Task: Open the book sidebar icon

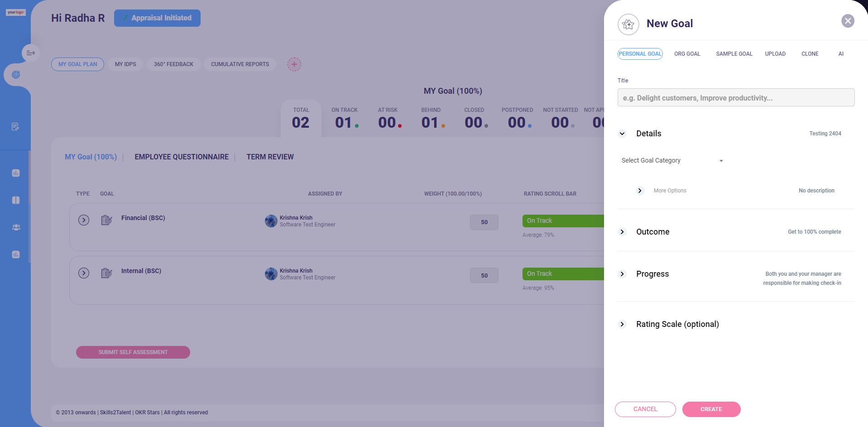Action: pyautogui.click(x=16, y=200)
